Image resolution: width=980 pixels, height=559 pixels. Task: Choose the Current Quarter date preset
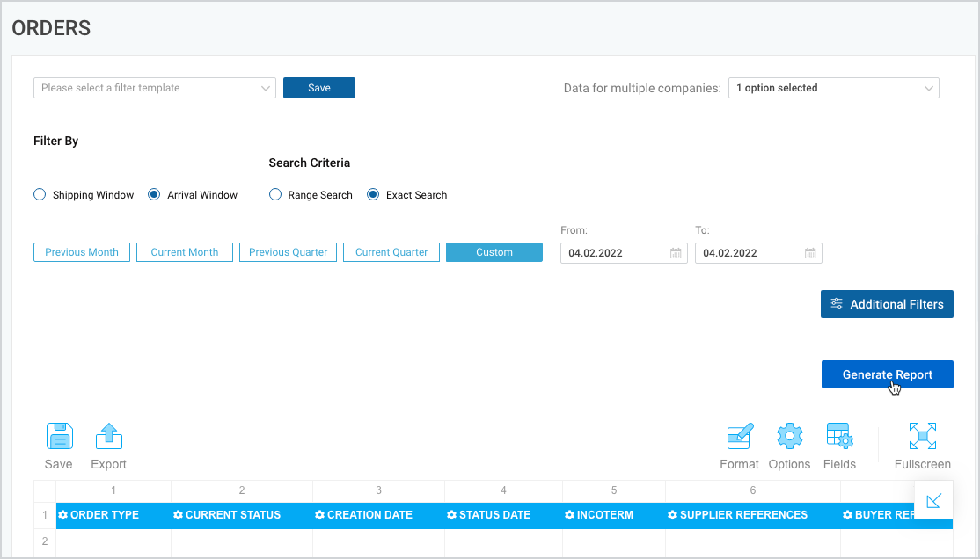click(x=391, y=252)
